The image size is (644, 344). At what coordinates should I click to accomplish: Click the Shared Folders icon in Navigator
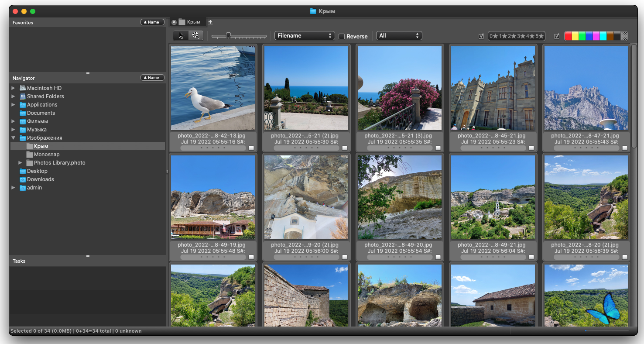pos(23,96)
